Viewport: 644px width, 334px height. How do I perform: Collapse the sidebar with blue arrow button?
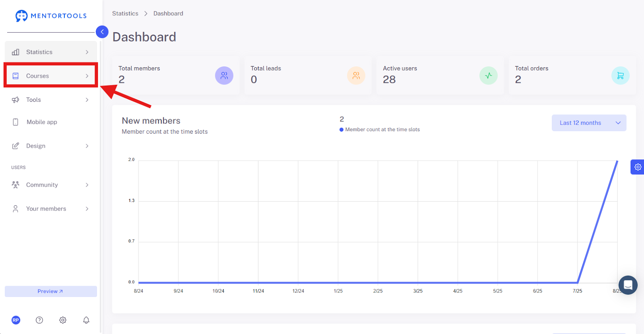tap(102, 32)
